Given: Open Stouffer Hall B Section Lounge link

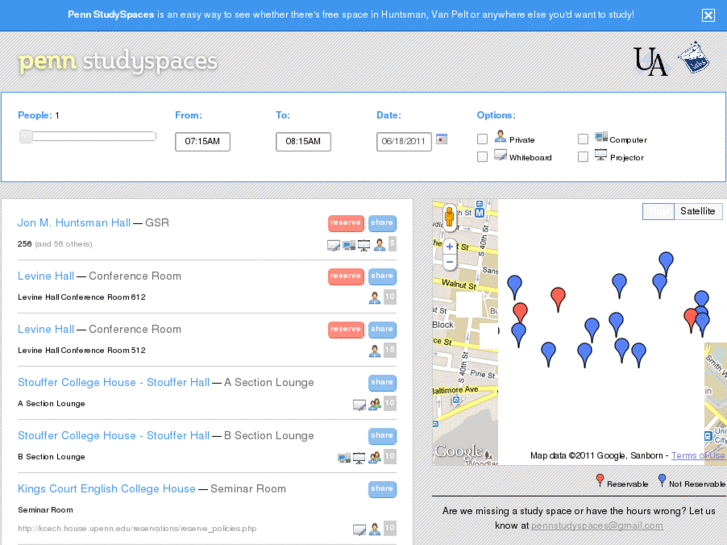Looking at the screenshot, I should coord(114,436).
